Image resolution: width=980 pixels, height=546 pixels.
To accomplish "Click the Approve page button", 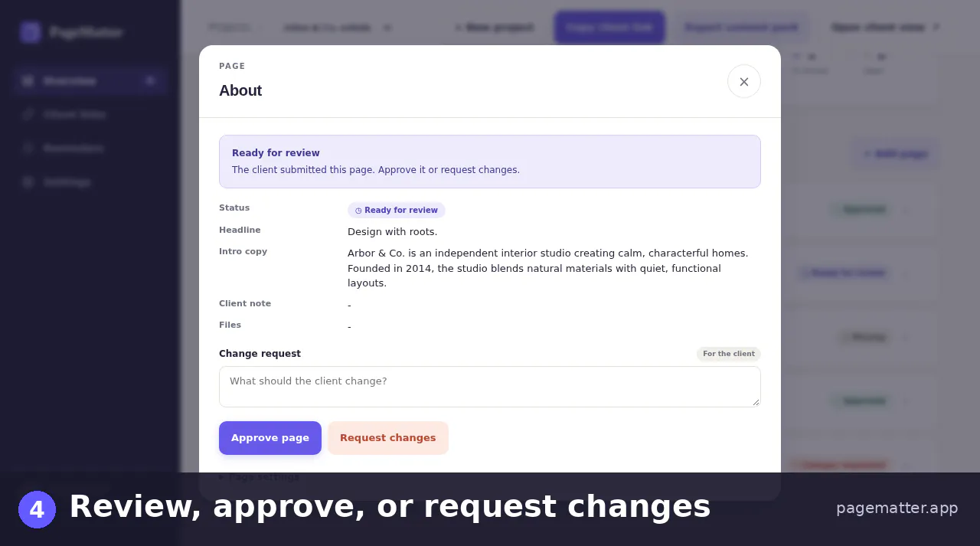I will (270, 438).
